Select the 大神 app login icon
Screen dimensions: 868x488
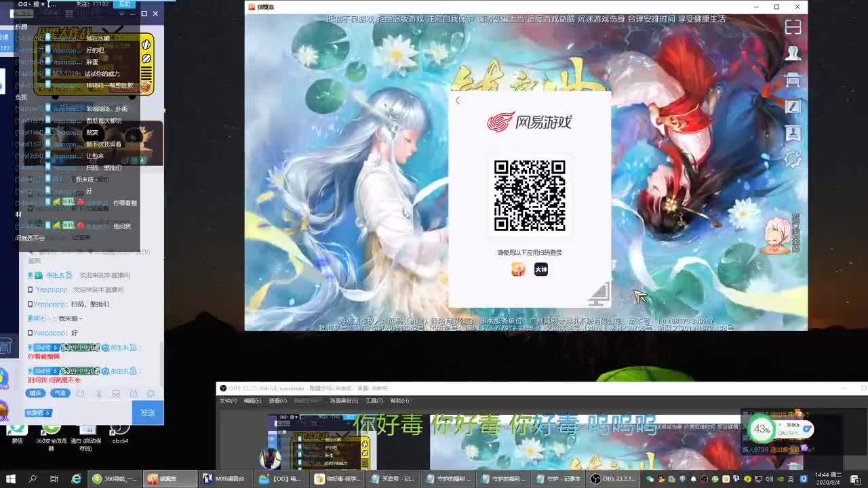540,270
